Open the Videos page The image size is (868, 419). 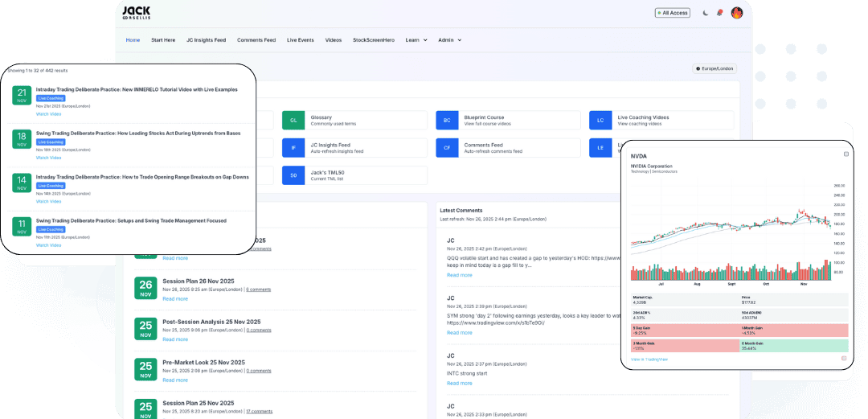[334, 40]
